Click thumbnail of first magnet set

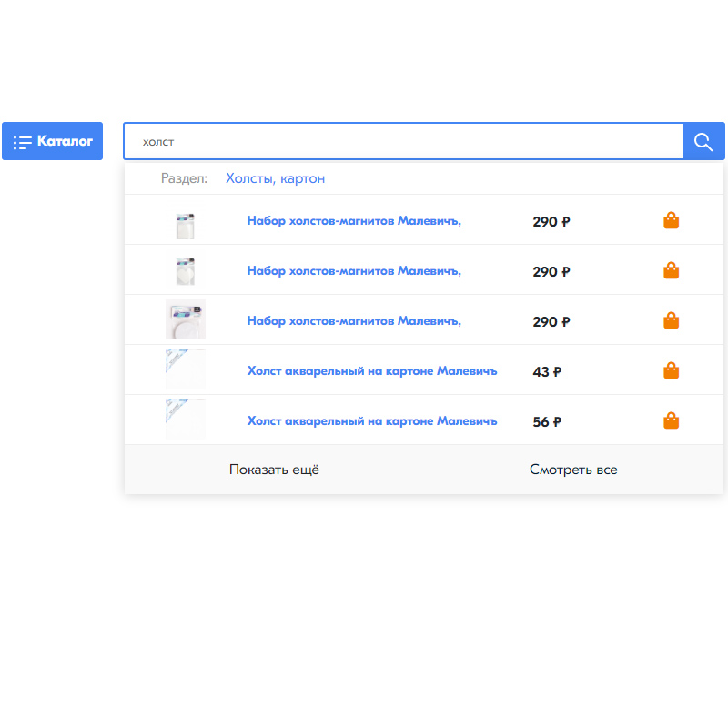pyautogui.click(x=186, y=221)
